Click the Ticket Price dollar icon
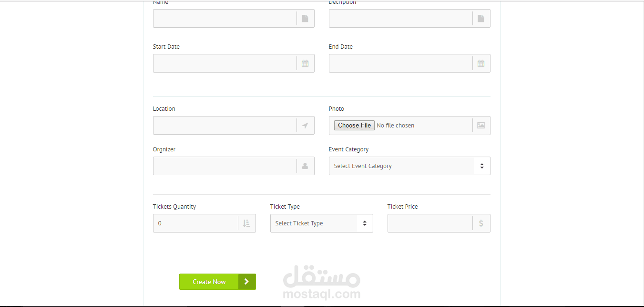This screenshot has height=307, width=644. coord(481,223)
